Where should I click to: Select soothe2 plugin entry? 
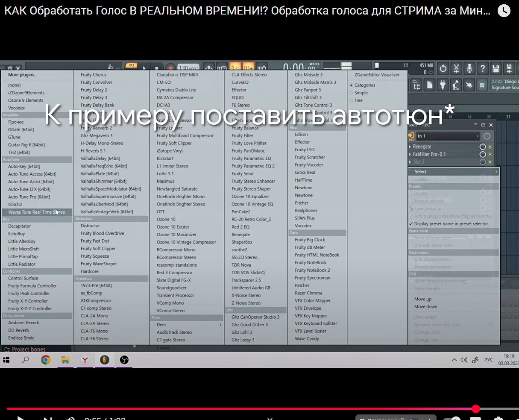[239, 250]
